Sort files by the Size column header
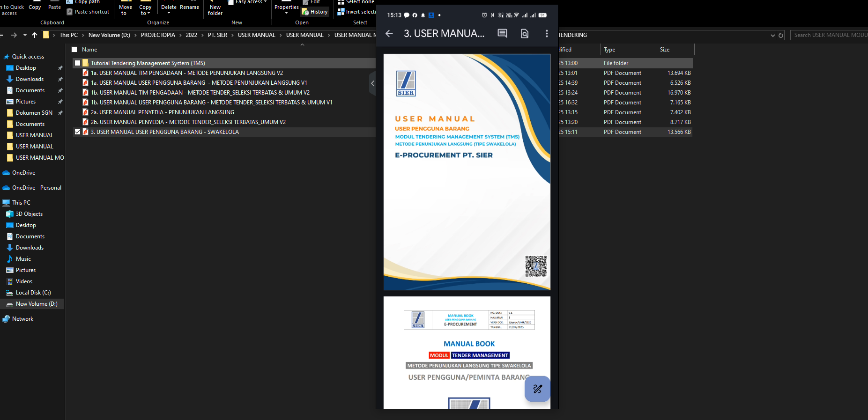The image size is (868, 420). (665, 50)
